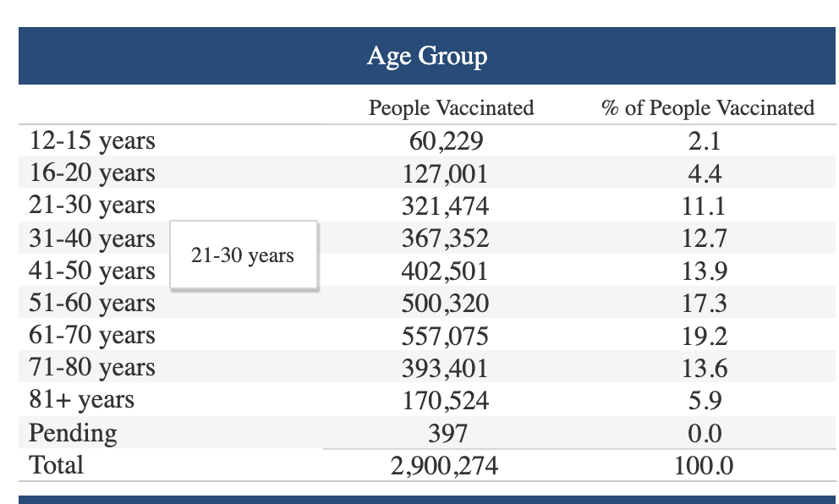This screenshot has width=839, height=504.
Task: Select the 71-80 years row label
Action: click(x=92, y=368)
